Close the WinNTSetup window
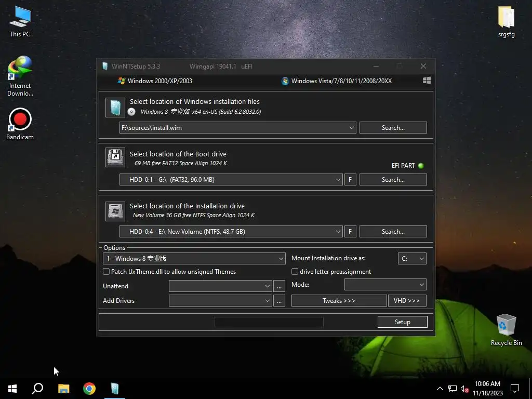This screenshot has height=399, width=532. 423,66
